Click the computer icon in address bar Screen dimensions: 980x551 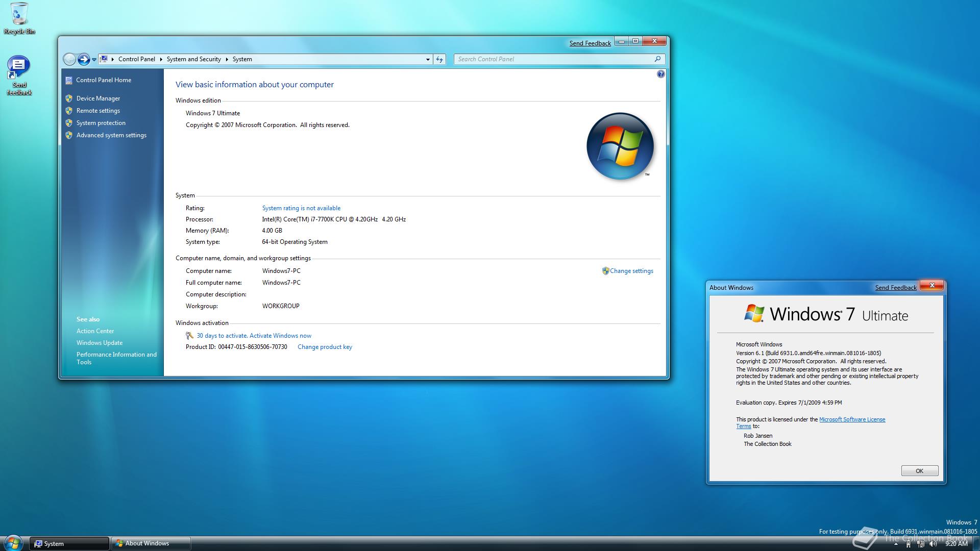(x=104, y=59)
